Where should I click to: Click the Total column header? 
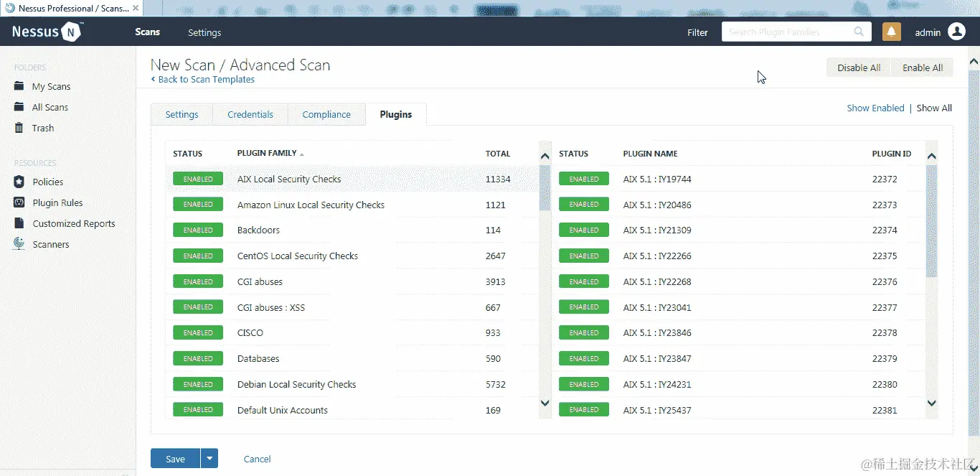(498, 154)
